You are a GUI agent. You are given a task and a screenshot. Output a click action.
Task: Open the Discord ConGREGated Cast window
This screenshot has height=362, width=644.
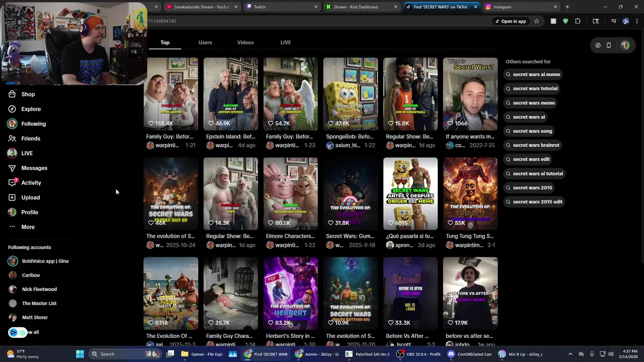(469, 354)
